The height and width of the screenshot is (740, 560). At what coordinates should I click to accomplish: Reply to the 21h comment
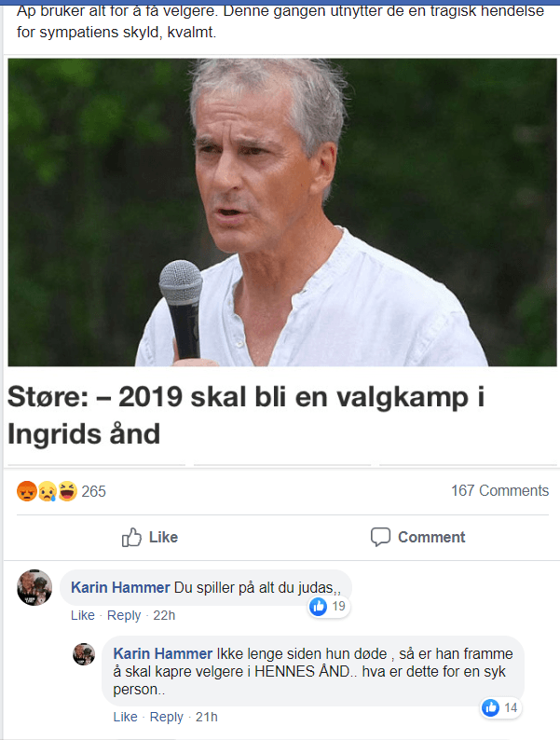click(167, 717)
